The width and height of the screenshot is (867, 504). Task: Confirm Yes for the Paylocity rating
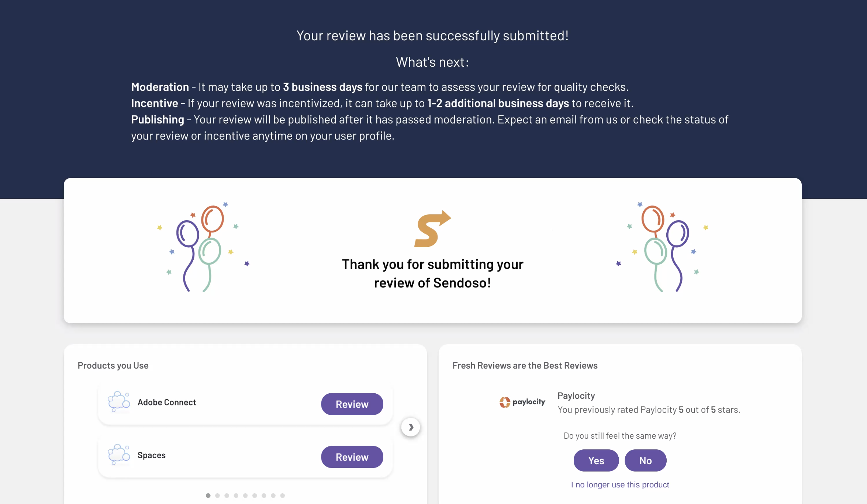[596, 460]
